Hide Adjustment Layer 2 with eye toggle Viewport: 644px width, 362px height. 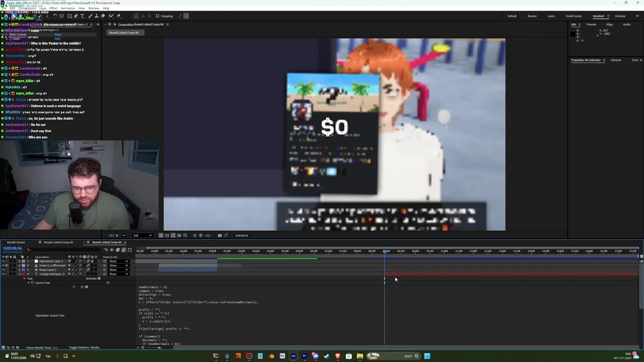[4, 261]
